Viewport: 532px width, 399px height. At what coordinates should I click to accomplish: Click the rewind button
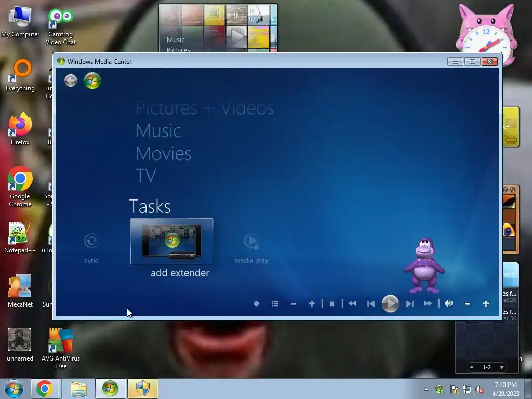click(352, 303)
